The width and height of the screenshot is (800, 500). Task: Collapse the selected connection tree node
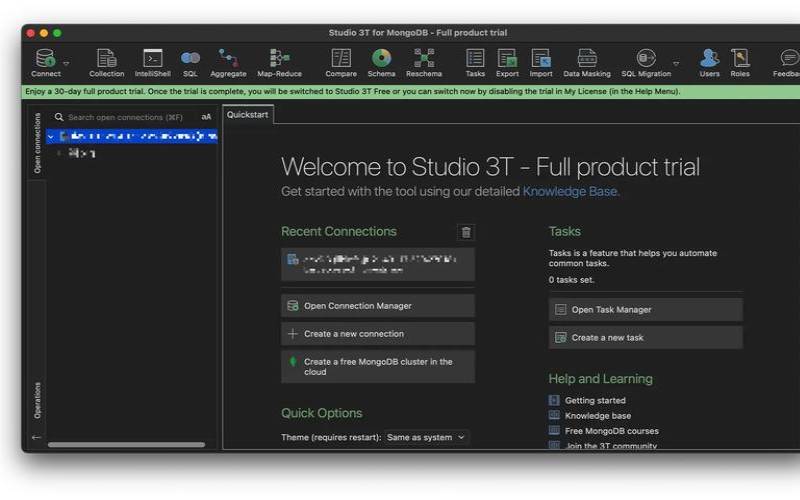pyautogui.click(x=51, y=136)
